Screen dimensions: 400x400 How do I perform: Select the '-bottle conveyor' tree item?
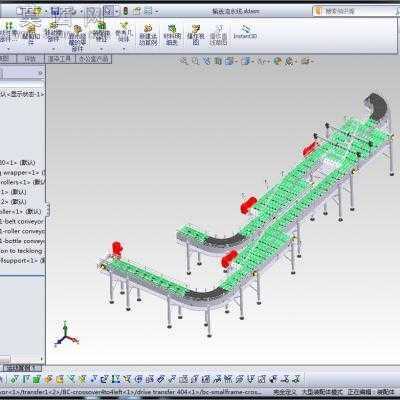coord(22,241)
